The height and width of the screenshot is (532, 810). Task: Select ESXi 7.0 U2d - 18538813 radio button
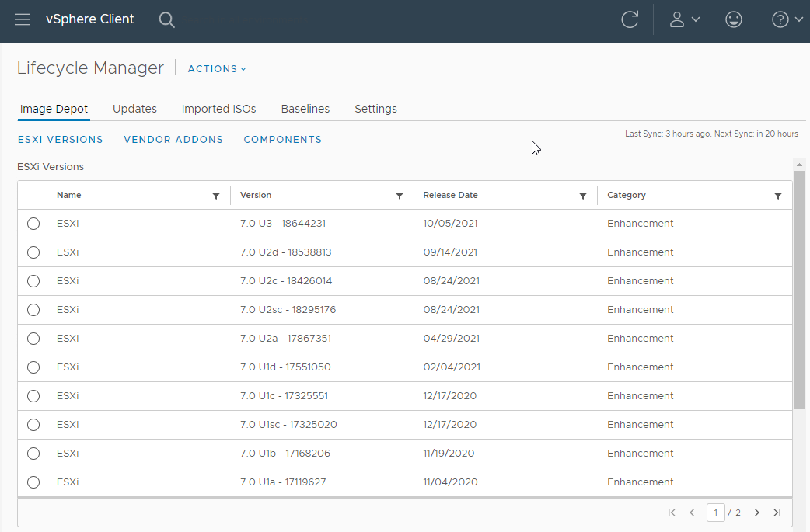coord(33,252)
